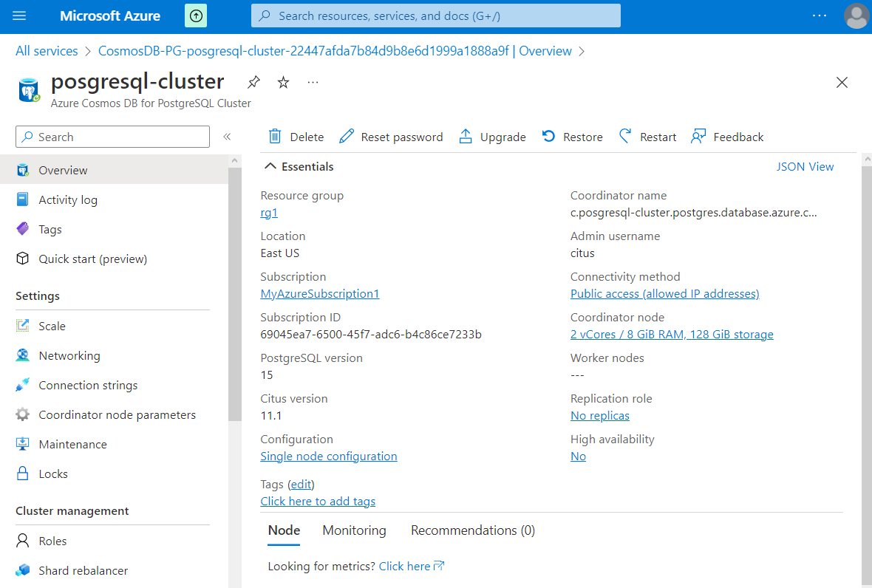Click Reset password in toolbar
872x588 pixels.
(x=391, y=137)
